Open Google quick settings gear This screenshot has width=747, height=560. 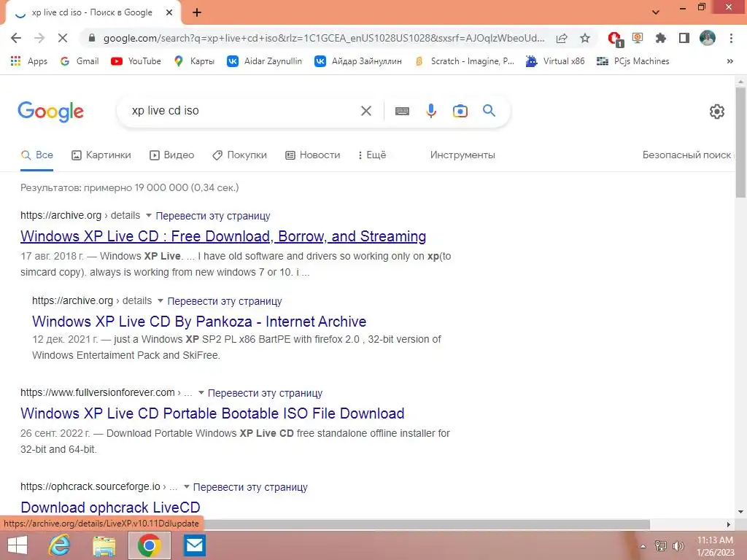coord(717,112)
